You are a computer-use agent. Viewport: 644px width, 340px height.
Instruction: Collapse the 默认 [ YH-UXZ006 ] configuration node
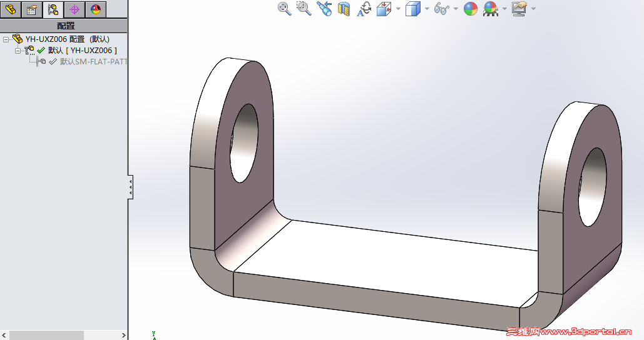coord(18,51)
